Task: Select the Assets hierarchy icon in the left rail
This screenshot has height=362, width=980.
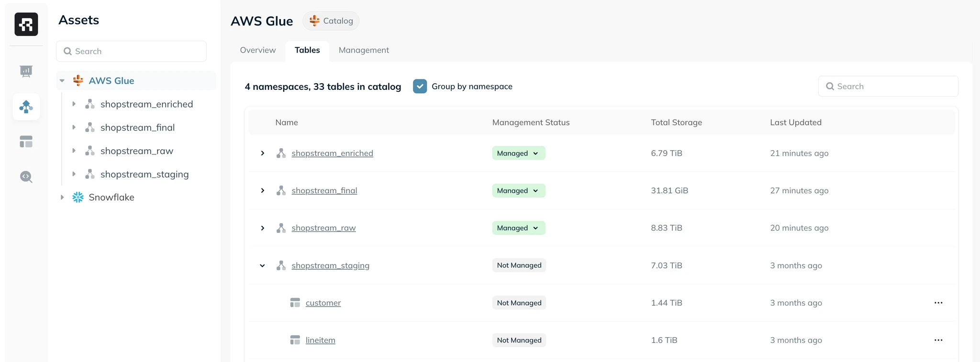Action: [26, 107]
